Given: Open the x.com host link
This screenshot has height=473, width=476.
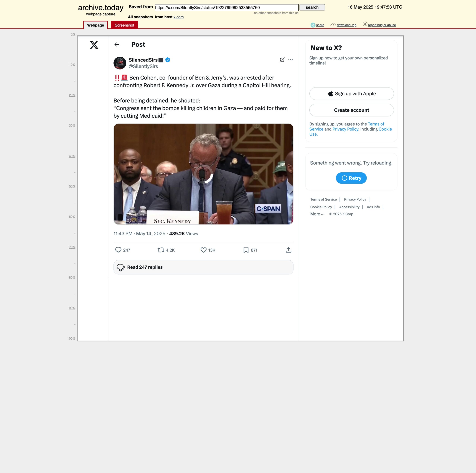Looking at the screenshot, I should point(178,17).
